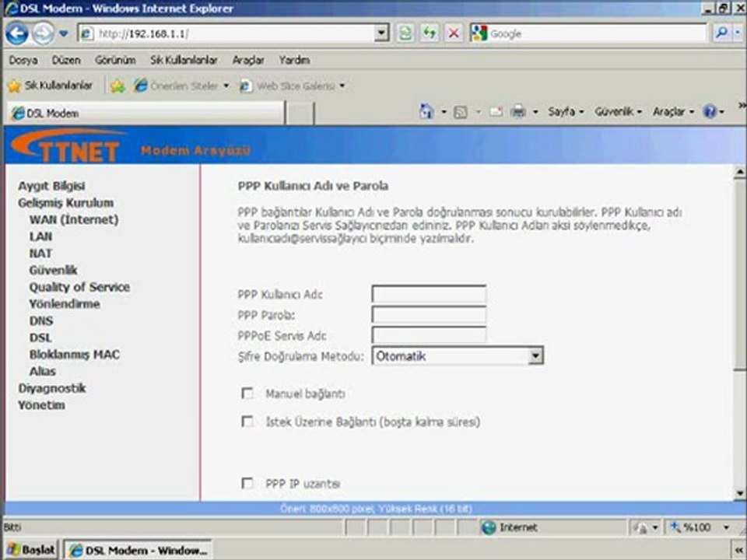Select Alias in sidebar
Image resolution: width=747 pixels, height=560 pixels.
click(x=42, y=371)
